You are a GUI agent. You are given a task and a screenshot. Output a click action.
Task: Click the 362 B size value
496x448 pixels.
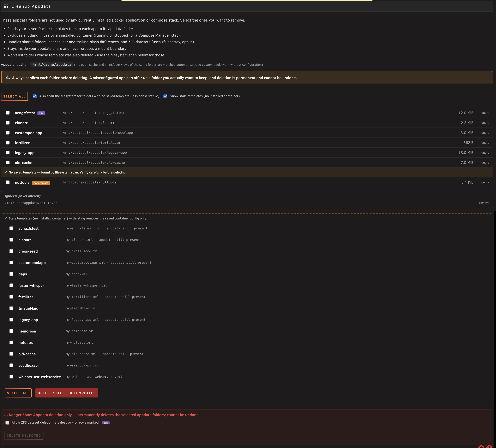pyautogui.click(x=468, y=142)
